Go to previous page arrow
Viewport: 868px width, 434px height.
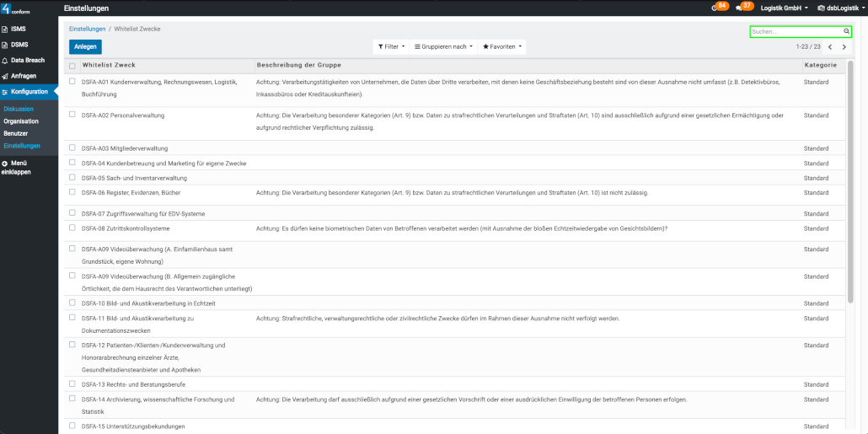830,47
